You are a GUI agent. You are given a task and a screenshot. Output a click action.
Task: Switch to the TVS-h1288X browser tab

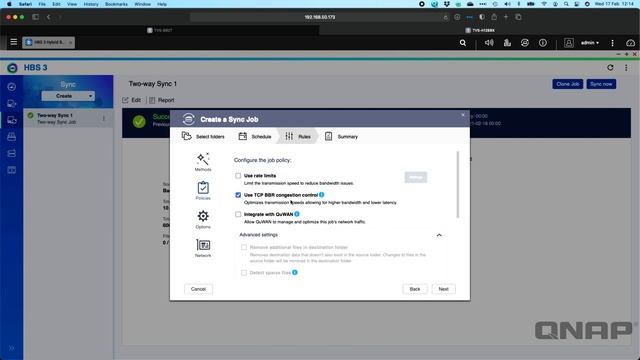[x=480, y=30]
